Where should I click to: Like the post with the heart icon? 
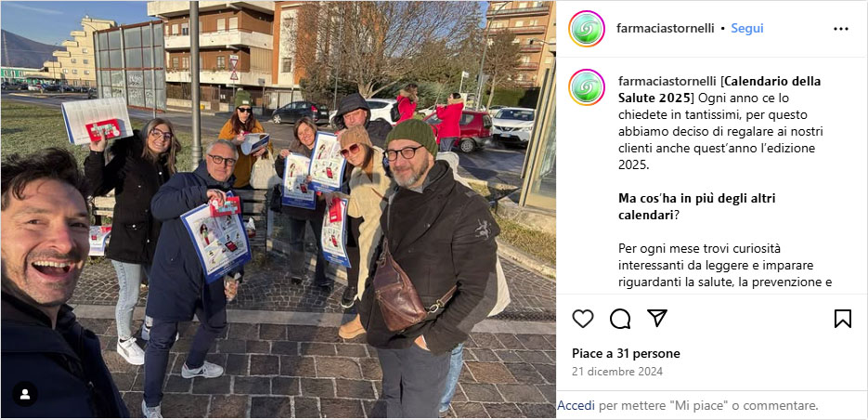(x=582, y=319)
